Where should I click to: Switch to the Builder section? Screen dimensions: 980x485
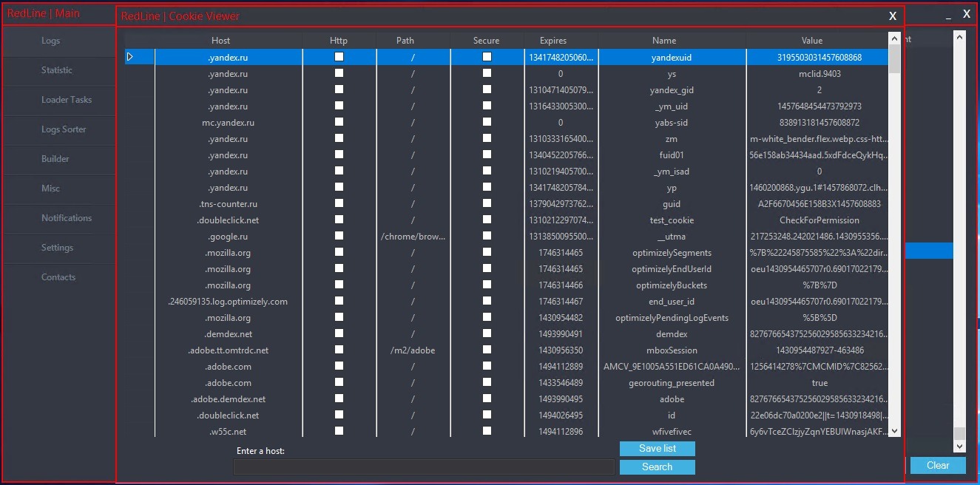58,160
